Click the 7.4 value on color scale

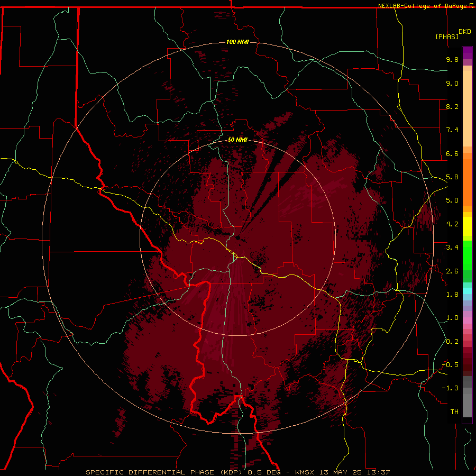(x=452, y=130)
